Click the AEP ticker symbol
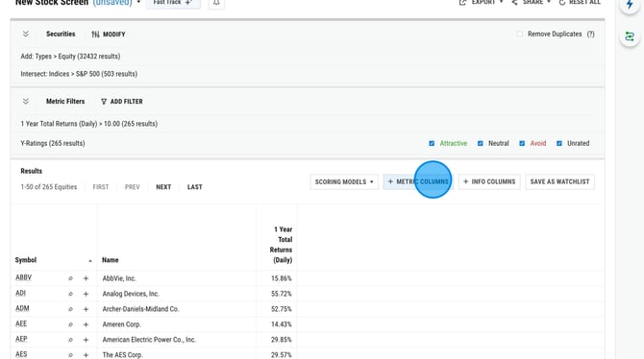The width and height of the screenshot is (644, 359). (x=21, y=339)
